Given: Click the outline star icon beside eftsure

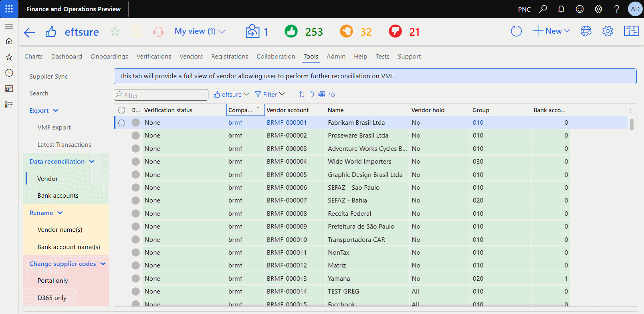Looking at the screenshot, I should 115,31.
